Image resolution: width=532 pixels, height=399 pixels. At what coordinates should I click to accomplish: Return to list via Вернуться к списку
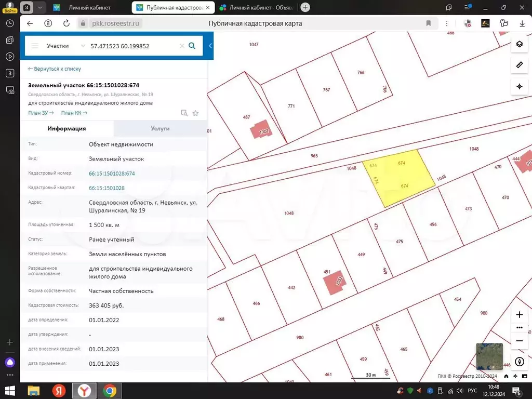(54, 69)
